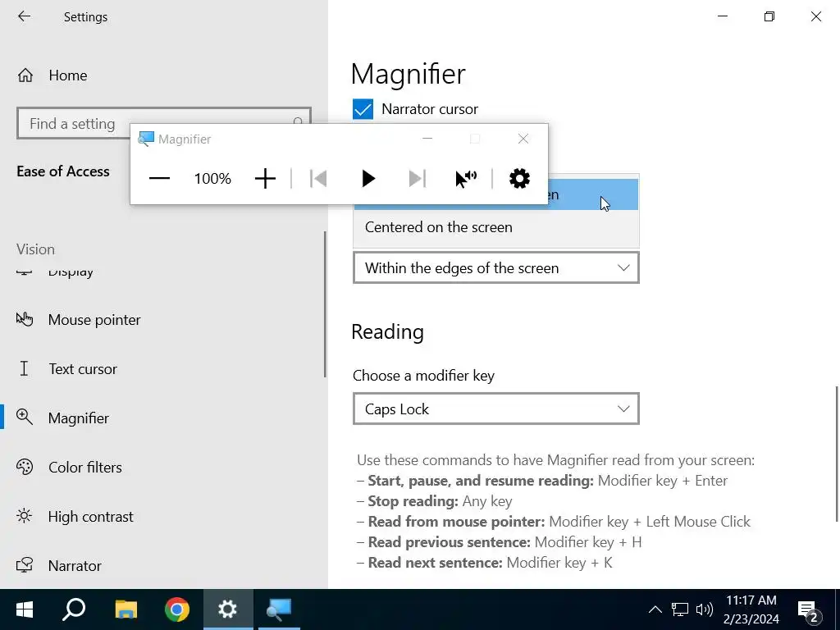Click the Find a setting search box
840x630 pixels.
(164, 124)
